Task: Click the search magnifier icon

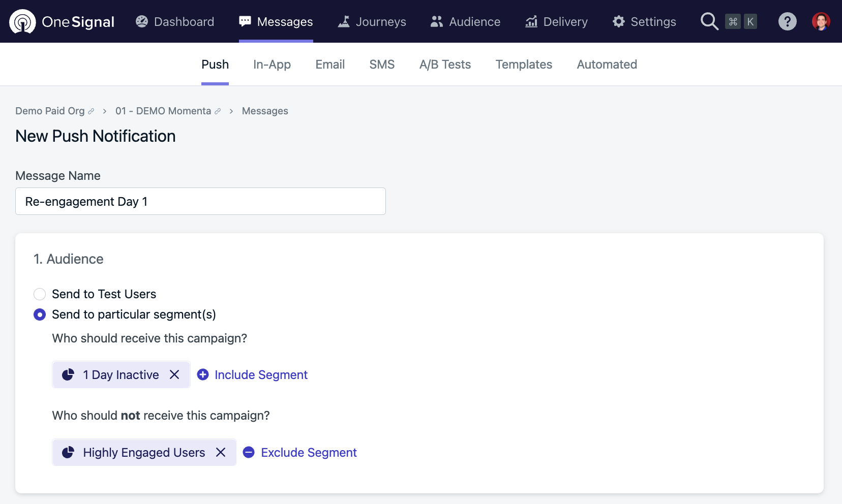Action: point(709,21)
